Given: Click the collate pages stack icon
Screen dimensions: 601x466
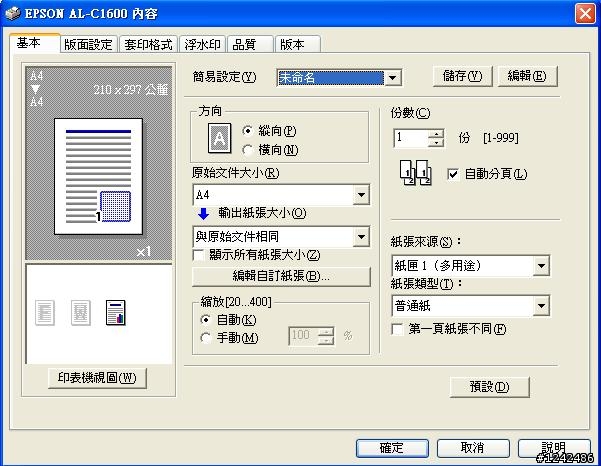Looking at the screenshot, I should 415,172.
